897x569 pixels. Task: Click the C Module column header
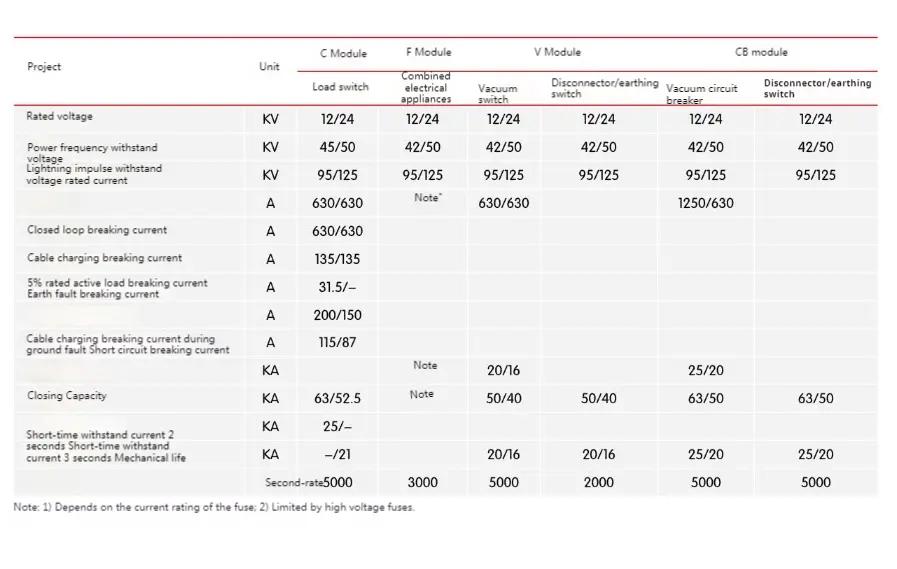[x=343, y=54]
